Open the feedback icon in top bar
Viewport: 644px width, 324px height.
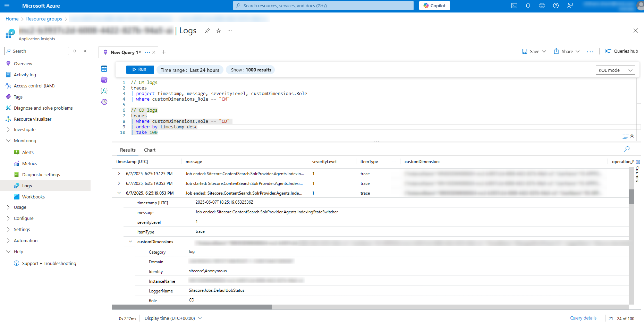pos(570,6)
